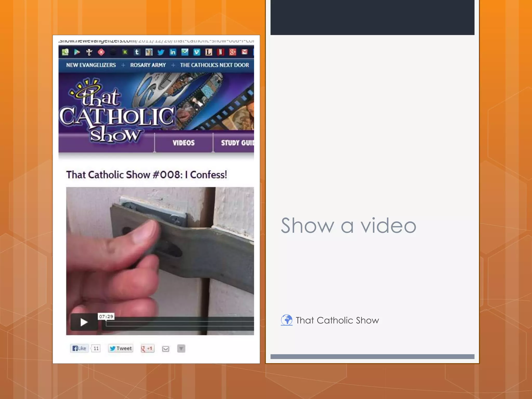532x399 pixels.
Task: Switch to the Study Guide tab
Action: [234, 143]
